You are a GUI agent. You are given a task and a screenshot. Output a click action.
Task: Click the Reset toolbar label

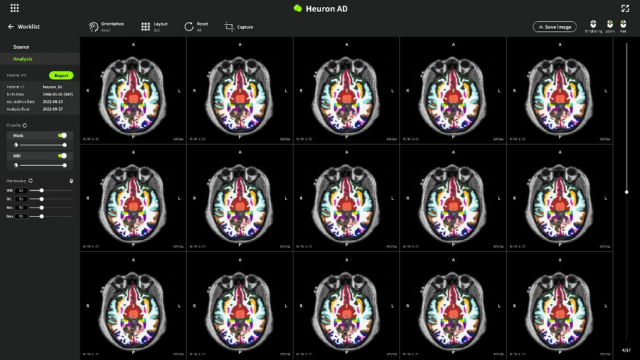202,24
